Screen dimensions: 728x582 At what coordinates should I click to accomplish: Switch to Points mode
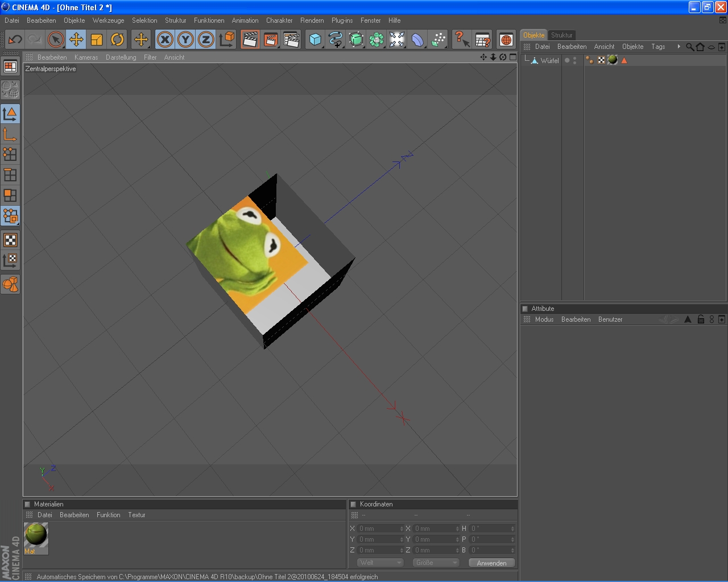[x=10, y=155]
